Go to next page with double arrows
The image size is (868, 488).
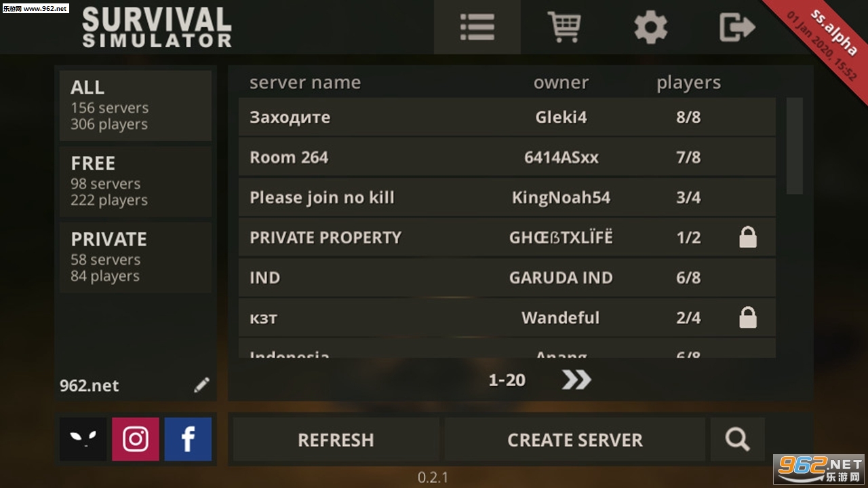[x=576, y=379]
